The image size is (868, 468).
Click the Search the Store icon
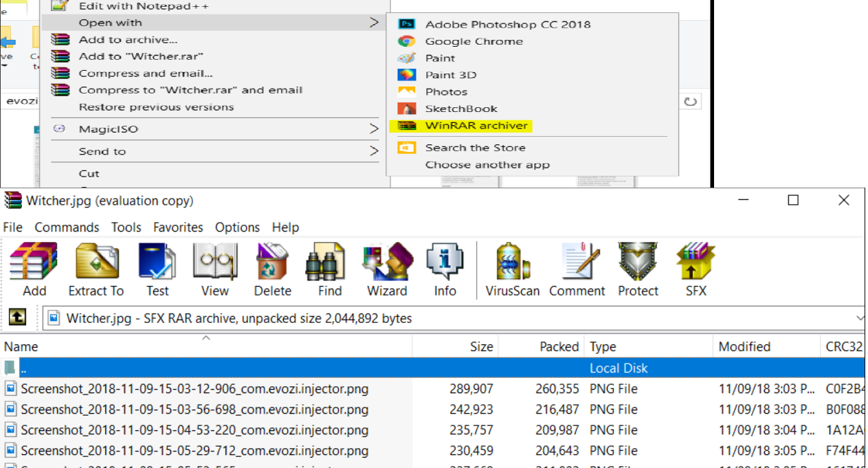[x=407, y=148]
